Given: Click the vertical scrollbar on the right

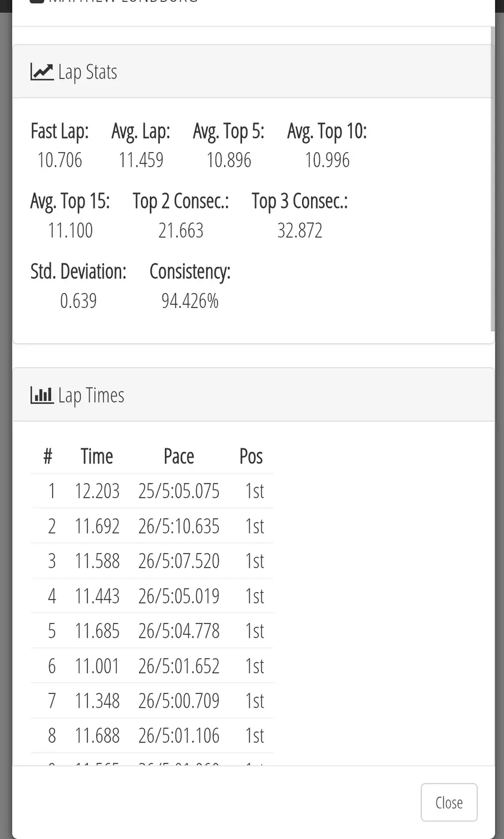Looking at the screenshot, I should pos(493,179).
